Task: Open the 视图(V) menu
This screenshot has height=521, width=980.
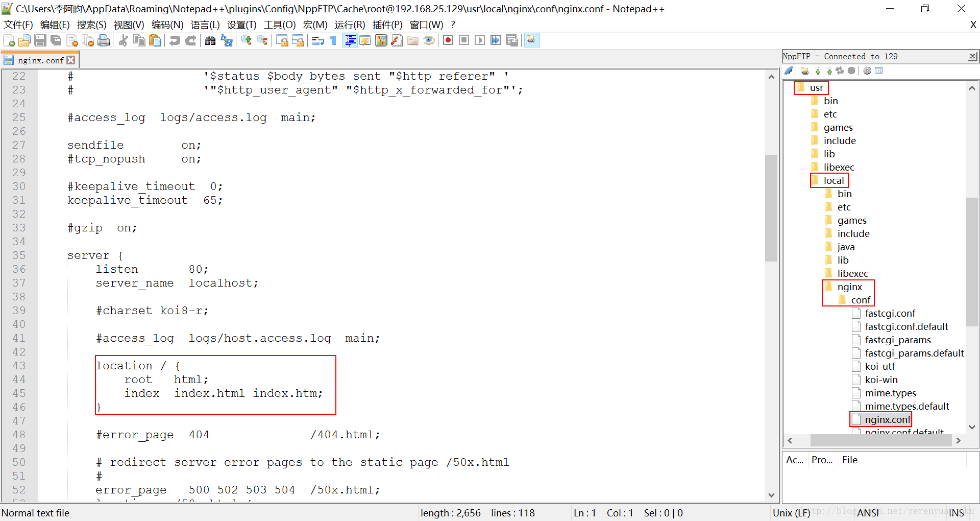Action: 129,25
